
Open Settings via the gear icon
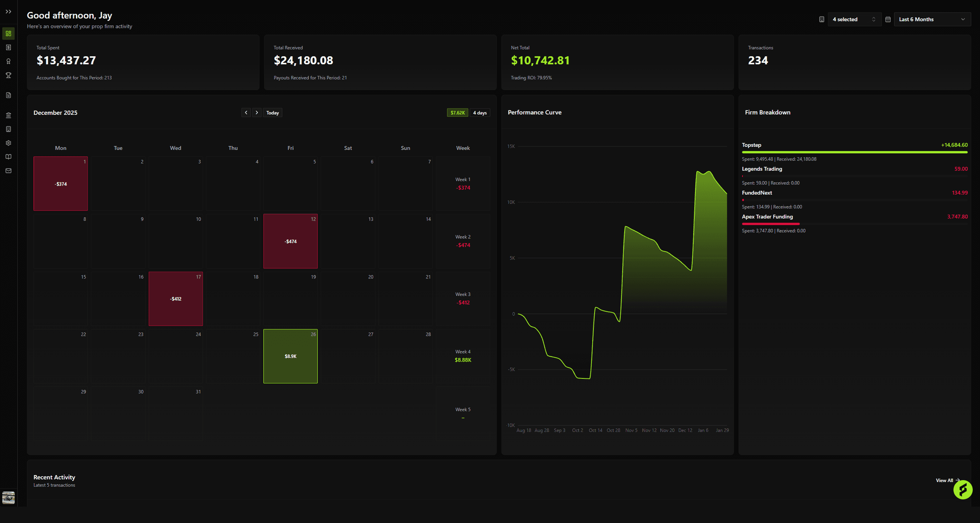tap(8, 143)
